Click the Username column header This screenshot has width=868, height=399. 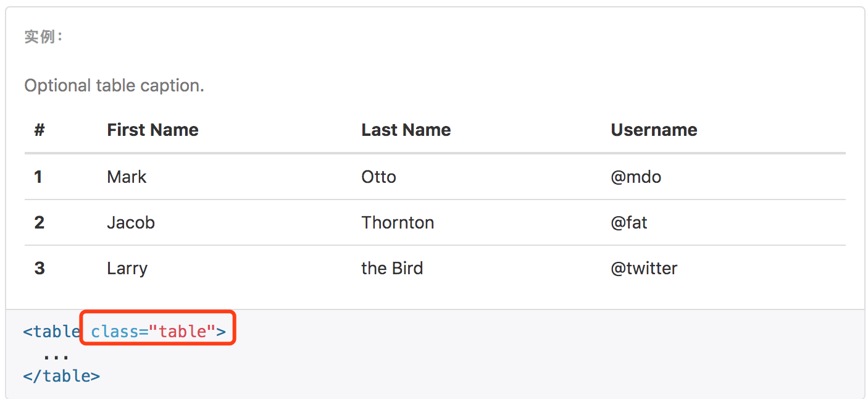click(654, 130)
